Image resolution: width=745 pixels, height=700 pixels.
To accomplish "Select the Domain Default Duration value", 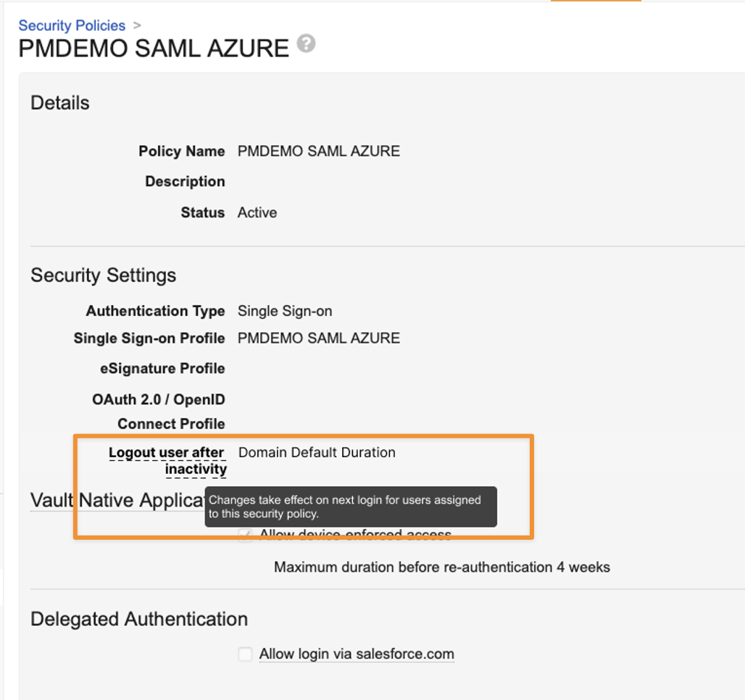I will coord(317,453).
